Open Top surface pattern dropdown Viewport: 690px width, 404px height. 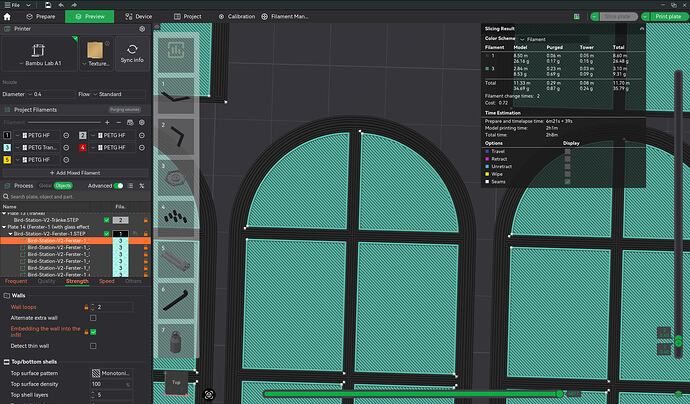pyautogui.click(x=111, y=373)
